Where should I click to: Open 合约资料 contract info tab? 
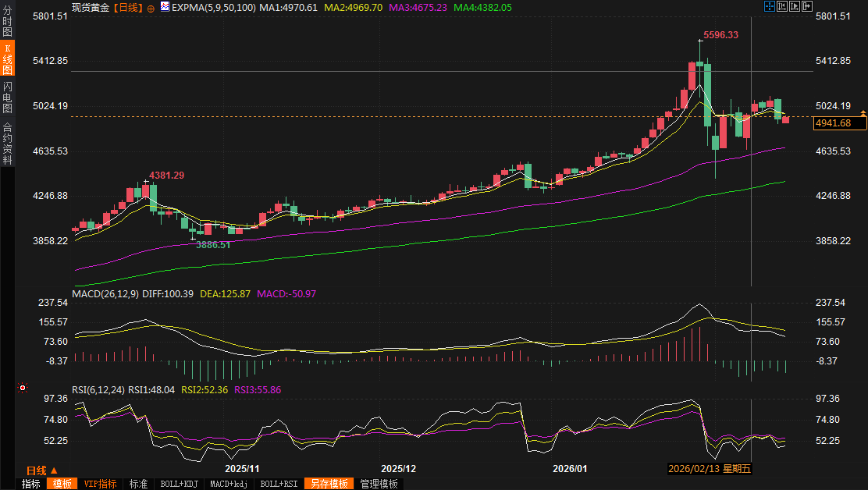pos(7,143)
